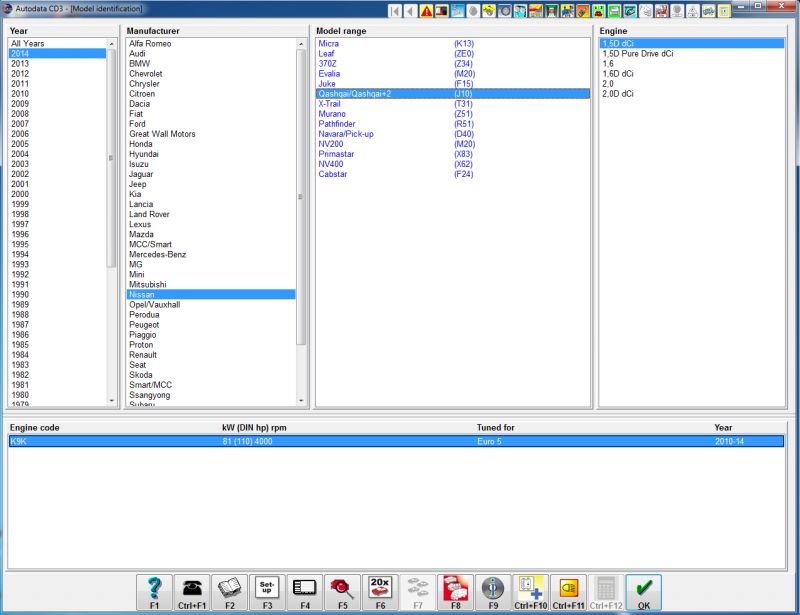Click the Ctrl+F10 blue plus button
The height and width of the screenshot is (615, 800).
tap(531, 593)
